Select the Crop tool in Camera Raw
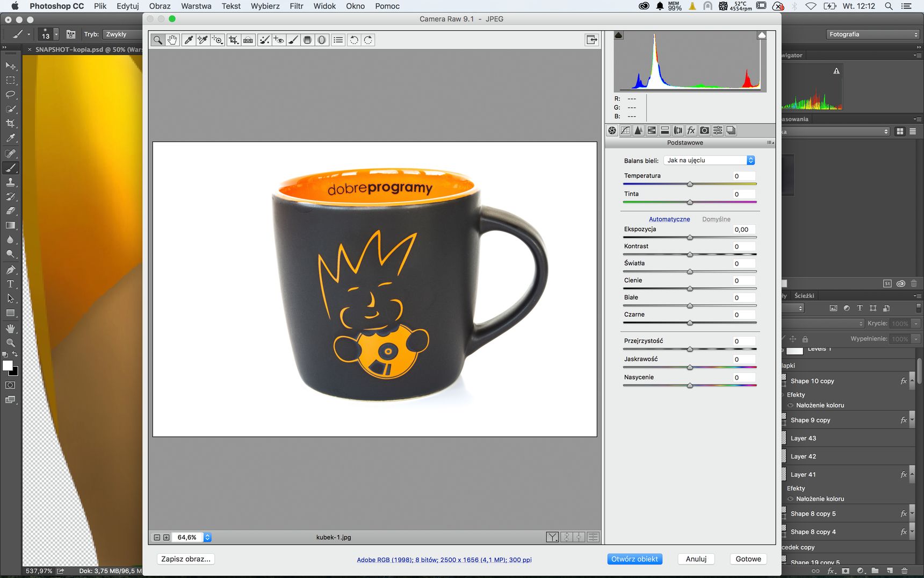The image size is (924, 578). click(234, 40)
